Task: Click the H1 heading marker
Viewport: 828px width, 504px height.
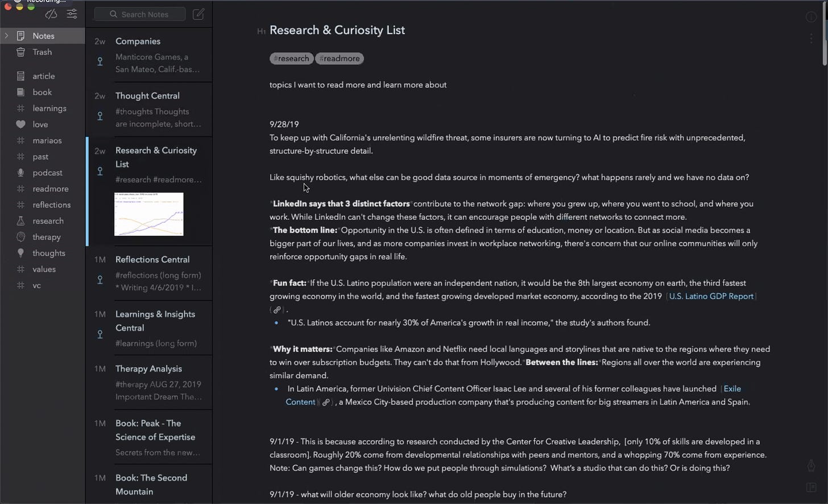Action: click(261, 32)
